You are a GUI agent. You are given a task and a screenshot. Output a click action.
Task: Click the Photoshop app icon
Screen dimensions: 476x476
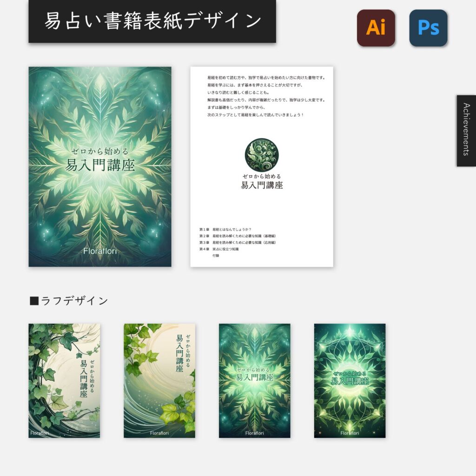[429, 27]
